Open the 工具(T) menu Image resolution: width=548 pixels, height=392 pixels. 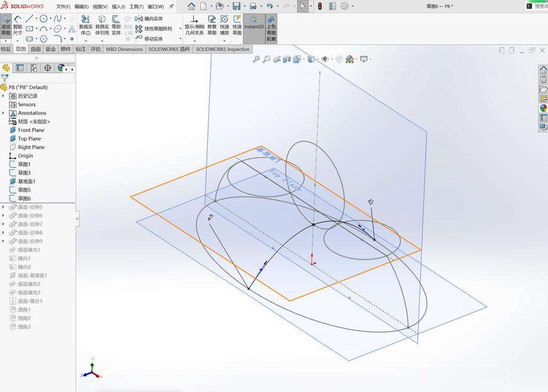tap(136, 6)
